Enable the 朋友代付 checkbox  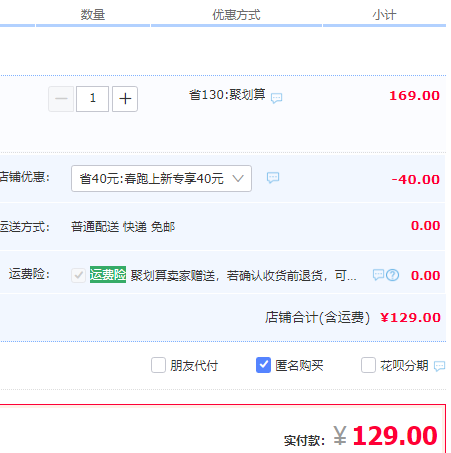pos(158,365)
